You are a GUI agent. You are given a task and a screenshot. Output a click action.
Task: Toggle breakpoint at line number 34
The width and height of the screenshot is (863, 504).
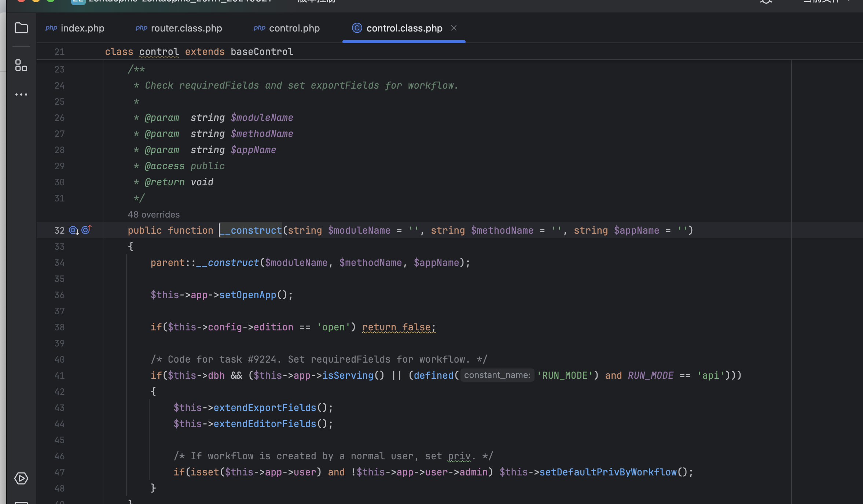click(59, 263)
